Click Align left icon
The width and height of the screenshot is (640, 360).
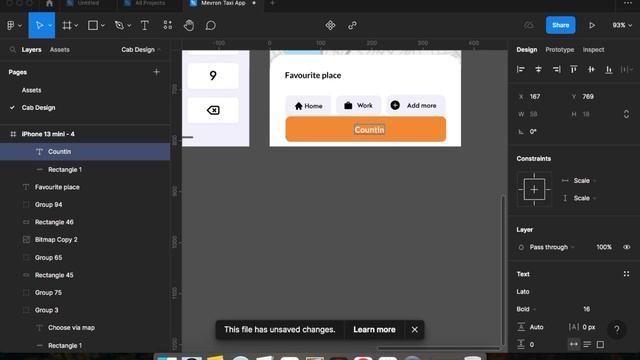point(520,69)
